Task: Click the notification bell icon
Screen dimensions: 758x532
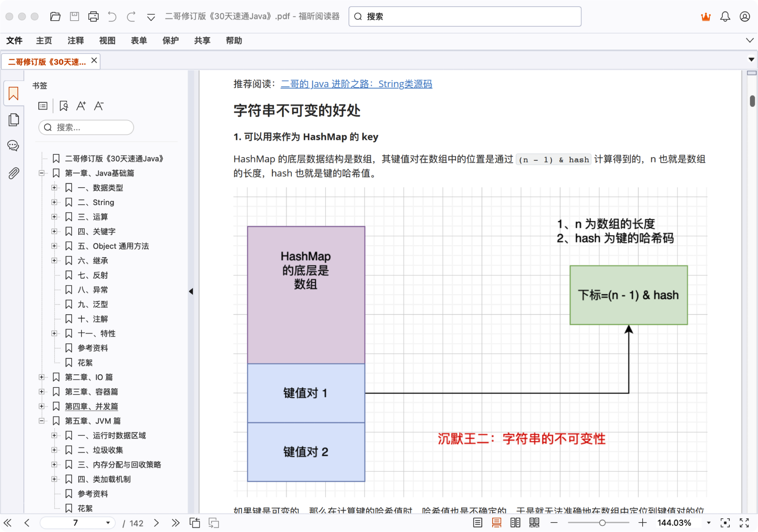Action: 725,16
